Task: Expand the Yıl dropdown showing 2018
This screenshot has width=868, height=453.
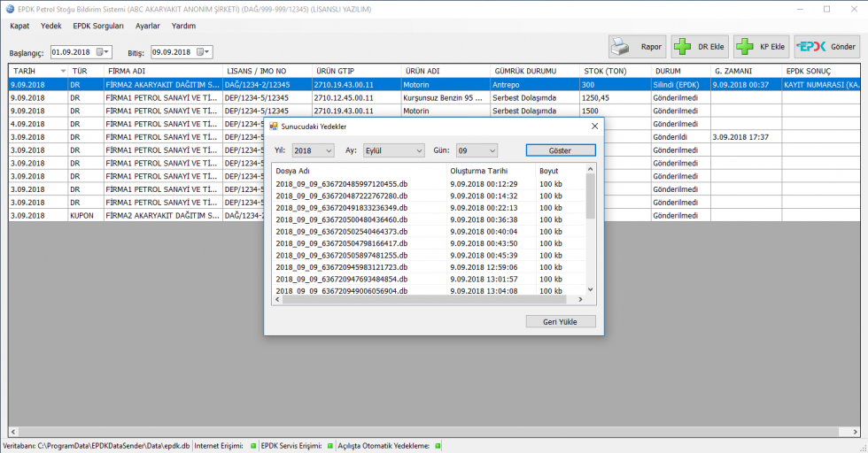Action: tap(329, 151)
